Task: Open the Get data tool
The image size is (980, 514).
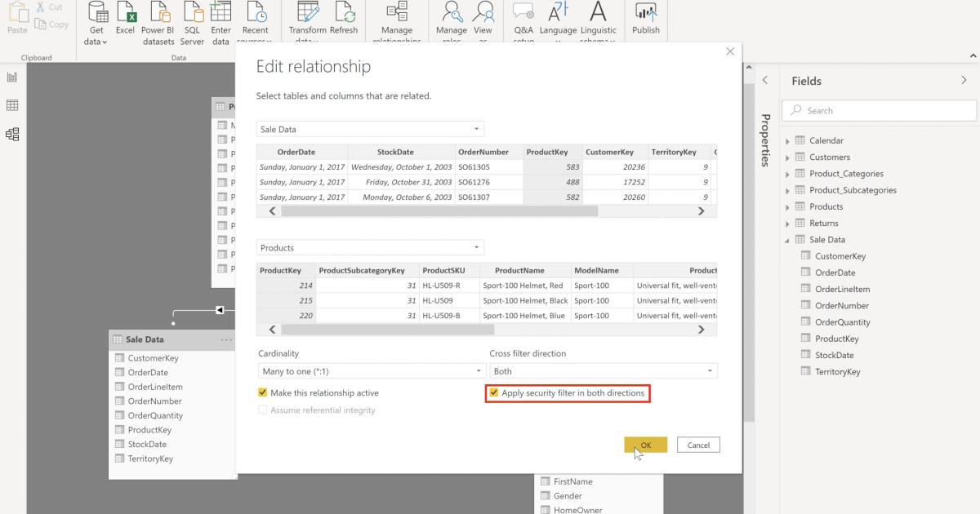Action: (x=96, y=20)
